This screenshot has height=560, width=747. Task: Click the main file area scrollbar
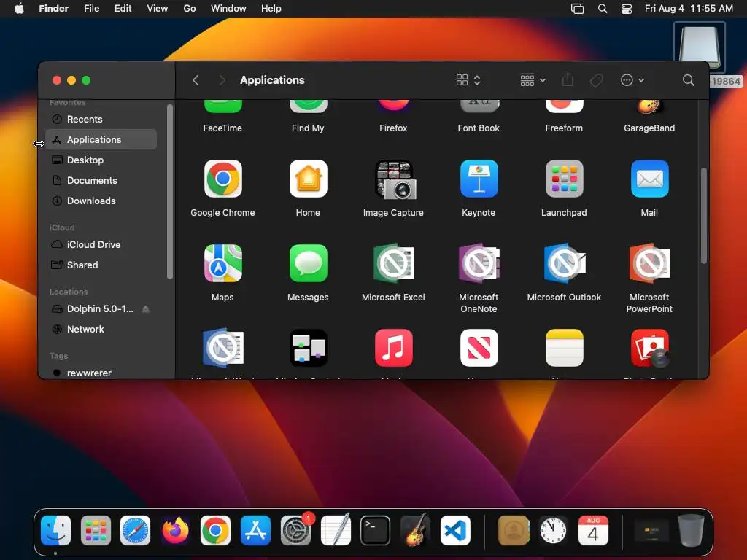pyautogui.click(x=704, y=215)
